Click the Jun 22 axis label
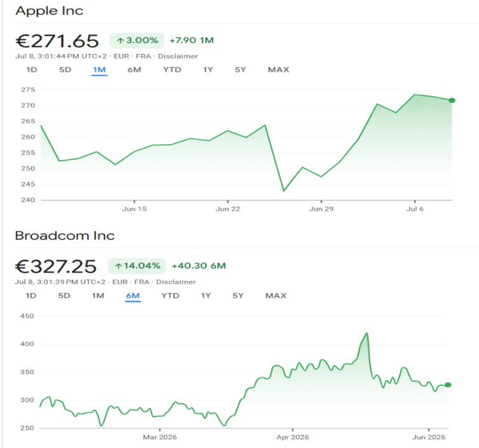Viewport: 479px width, 448px height. point(228,209)
